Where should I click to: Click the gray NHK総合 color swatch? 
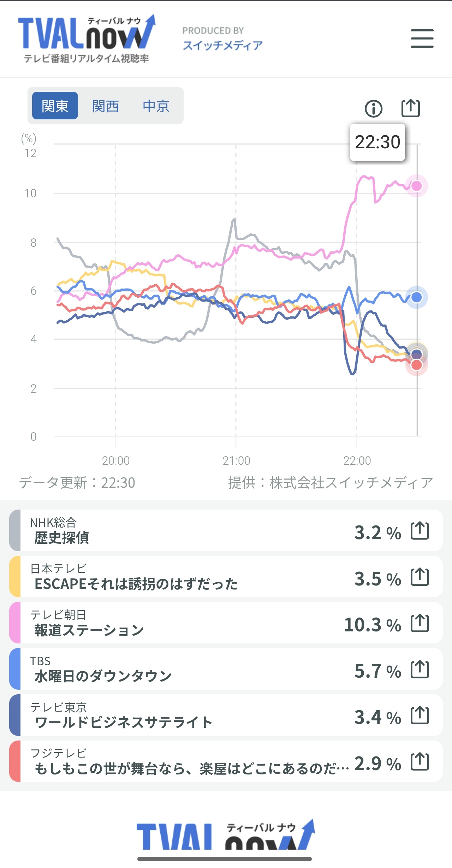pyautogui.click(x=15, y=530)
